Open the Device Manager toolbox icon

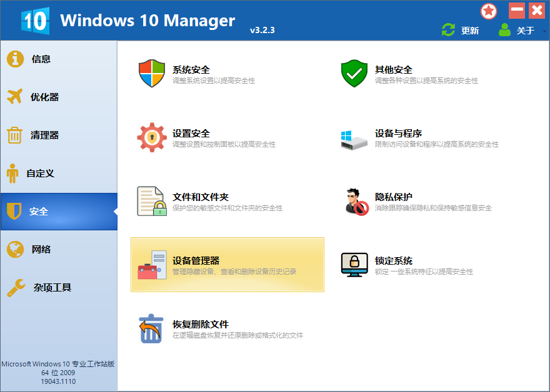point(152,265)
